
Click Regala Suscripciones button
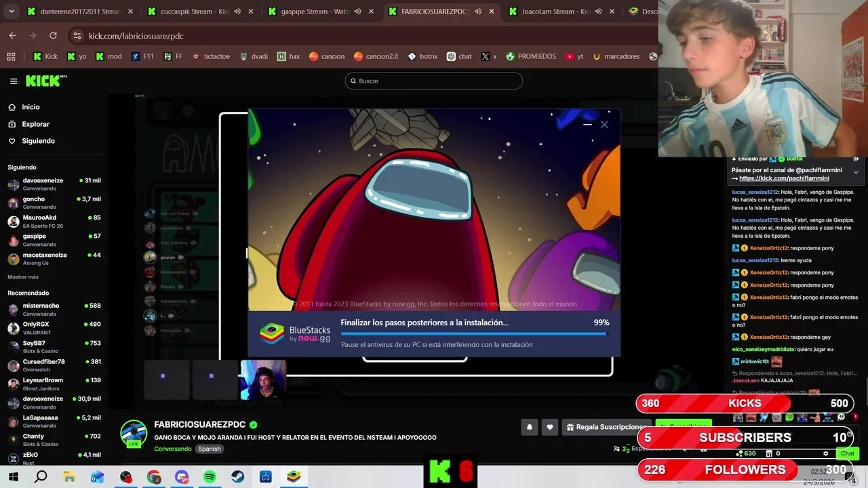606,427
